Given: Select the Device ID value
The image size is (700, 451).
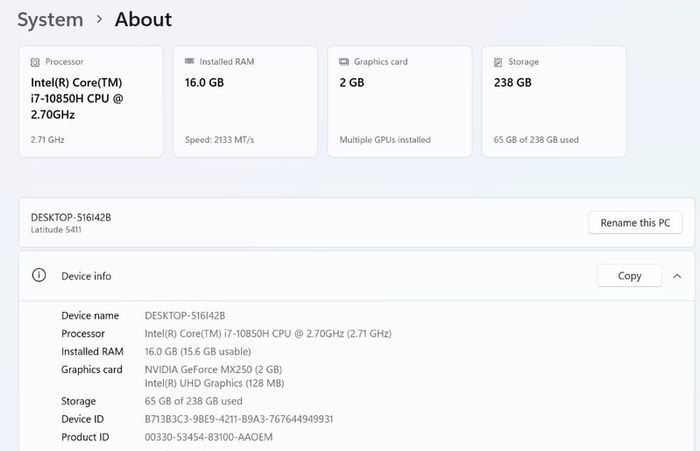Looking at the screenshot, I should pyautogui.click(x=239, y=419).
